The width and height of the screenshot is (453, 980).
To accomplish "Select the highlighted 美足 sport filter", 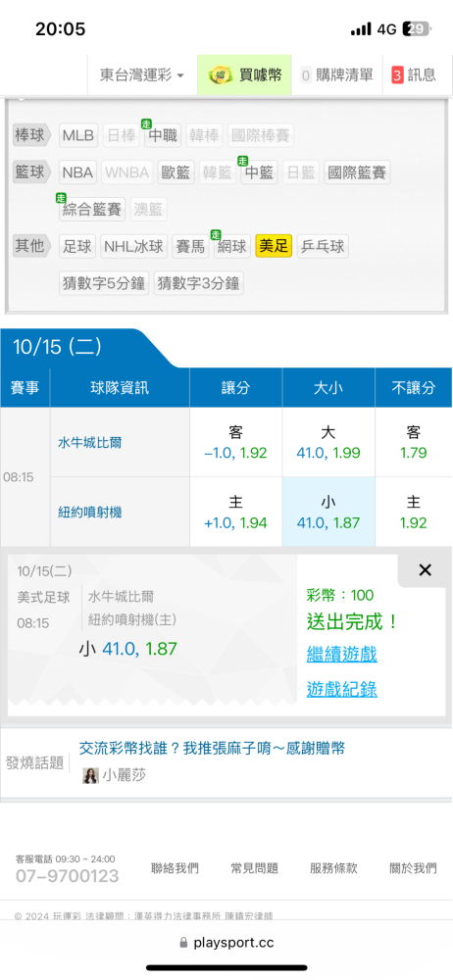I will pyautogui.click(x=274, y=246).
